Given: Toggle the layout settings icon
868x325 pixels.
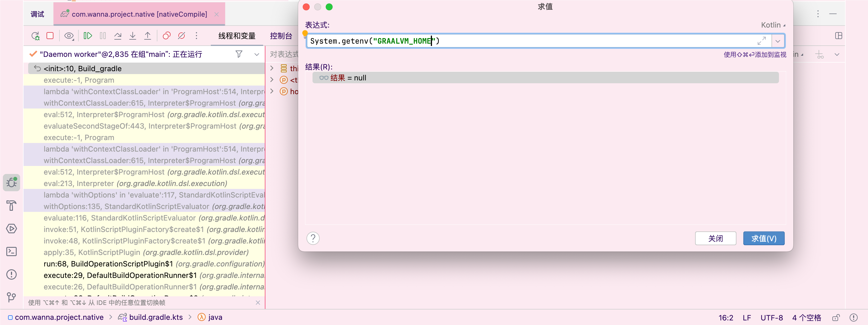Looking at the screenshot, I should [839, 36].
